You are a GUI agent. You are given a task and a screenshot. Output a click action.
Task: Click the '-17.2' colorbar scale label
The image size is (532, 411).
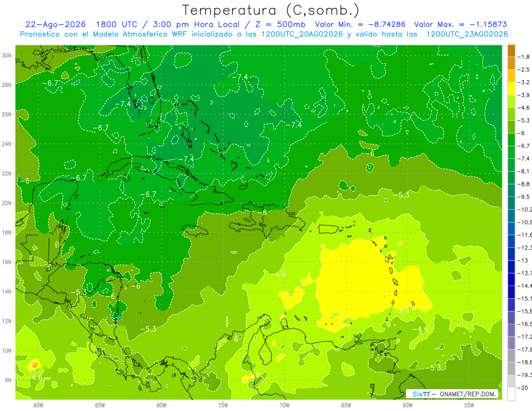point(525,337)
